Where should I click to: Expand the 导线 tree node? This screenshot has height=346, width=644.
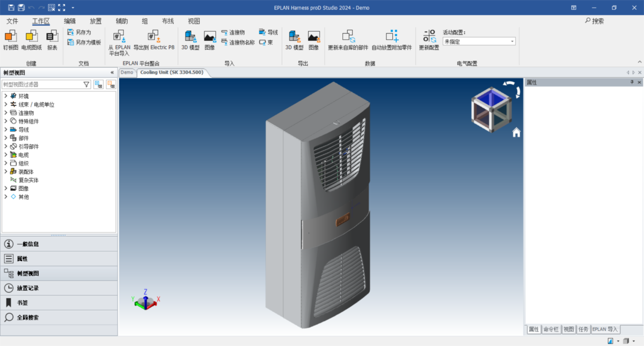(5, 129)
